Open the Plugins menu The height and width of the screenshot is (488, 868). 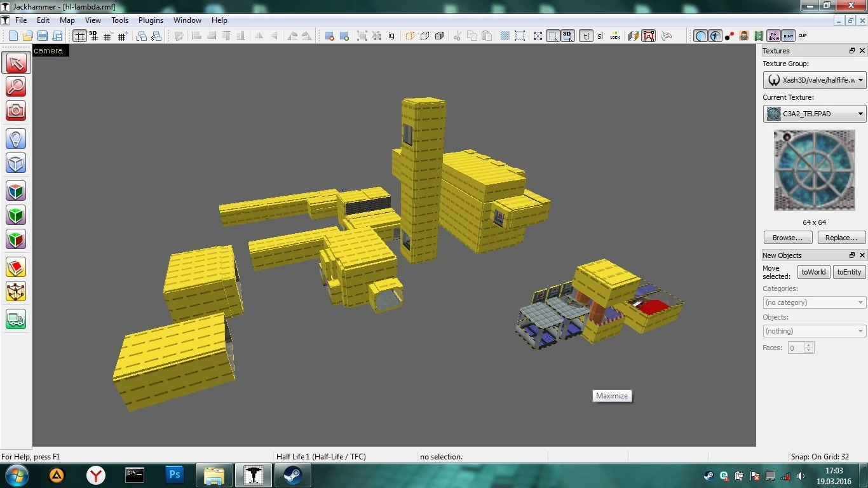click(x=151, y=20)
